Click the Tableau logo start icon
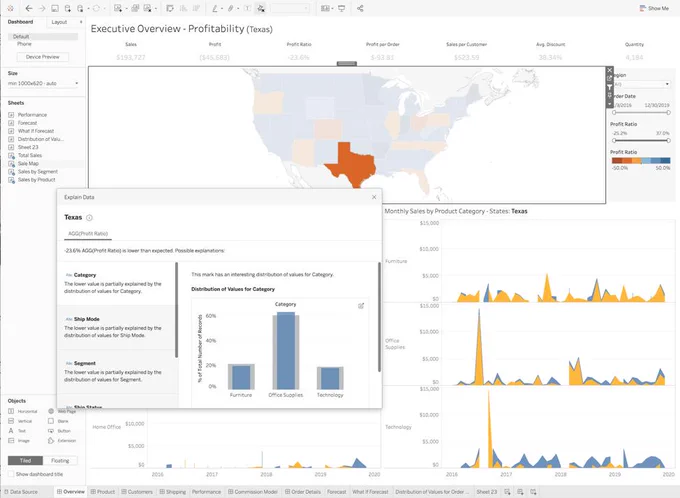680x498 pixels. (10, 8)
